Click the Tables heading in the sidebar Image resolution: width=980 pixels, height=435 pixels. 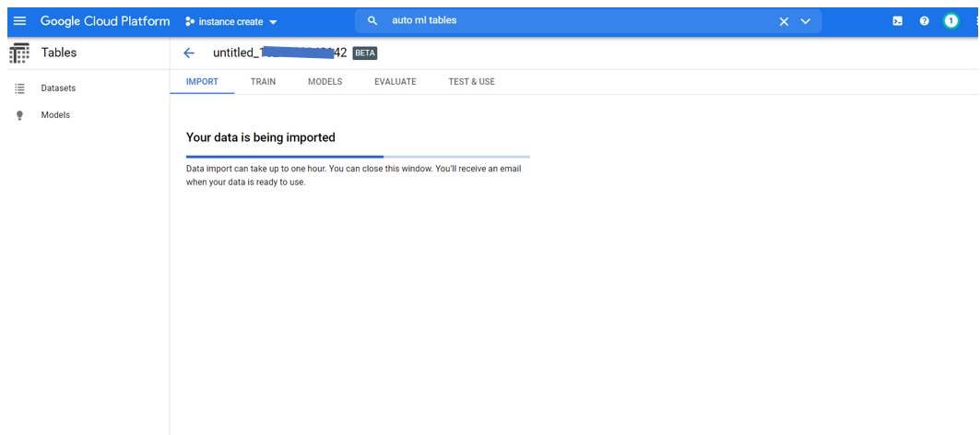pyautogui.click(x=59, y=53)
